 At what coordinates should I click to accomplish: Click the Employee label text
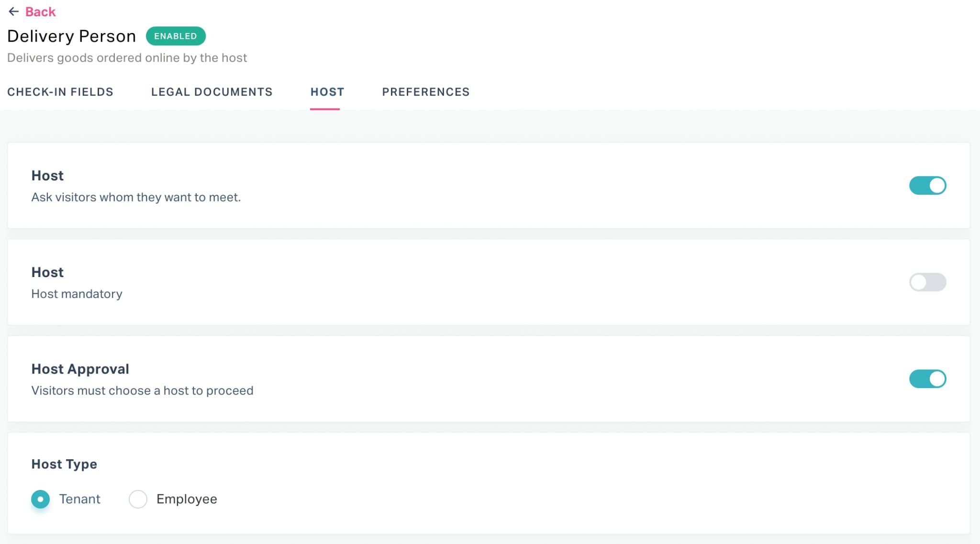[x=187, y=499]
